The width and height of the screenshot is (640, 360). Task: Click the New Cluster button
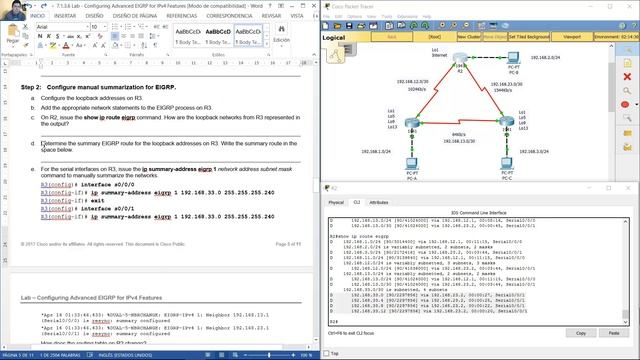(x=469, y=37)
